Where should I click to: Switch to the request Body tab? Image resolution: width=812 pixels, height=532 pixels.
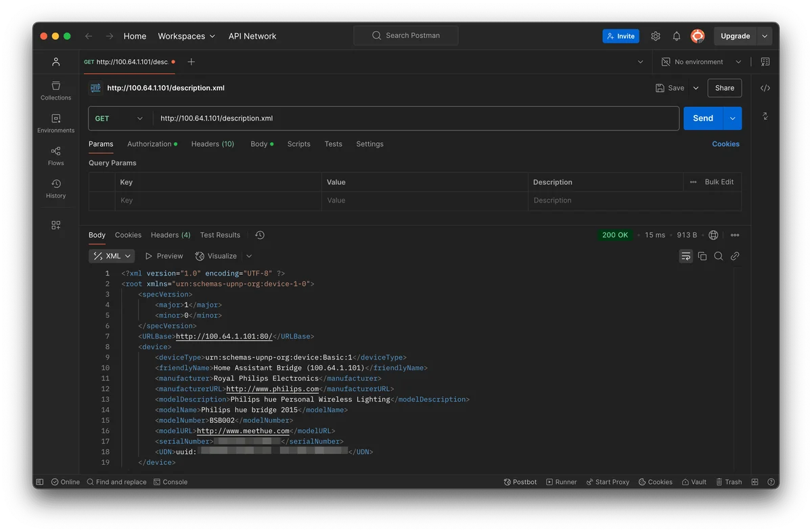click(262, 144)
